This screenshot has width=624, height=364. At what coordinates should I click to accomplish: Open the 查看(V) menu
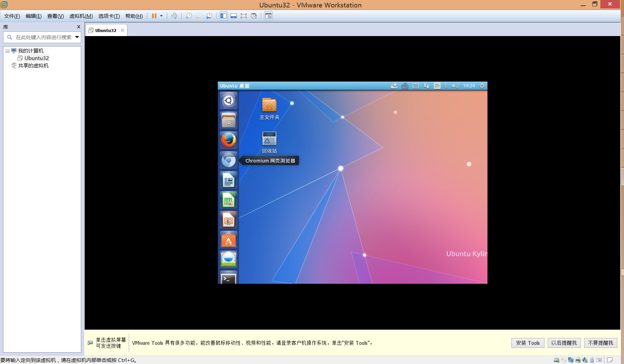coord(56,16)
